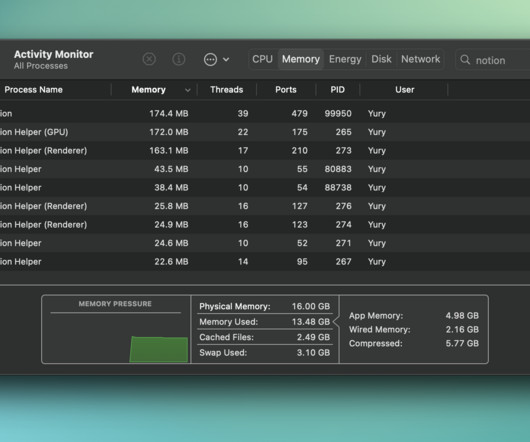Image resolution: width=530 pixels, height=442 pixels.
Task: Click the Wired Memory 2.16 GB value
Action: [462, 329]
